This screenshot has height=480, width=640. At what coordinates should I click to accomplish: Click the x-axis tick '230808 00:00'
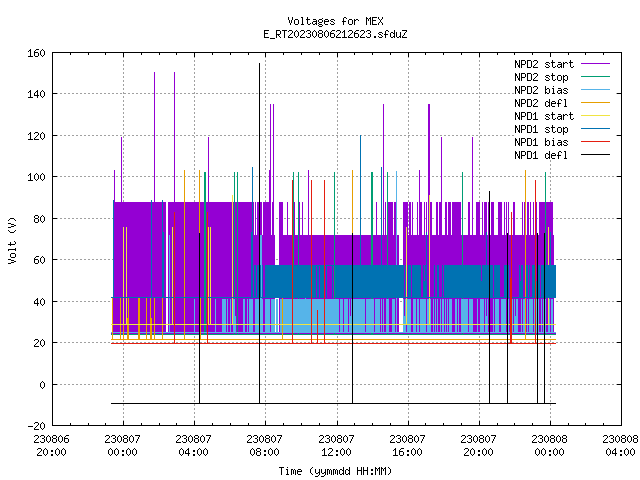(549, 445)
